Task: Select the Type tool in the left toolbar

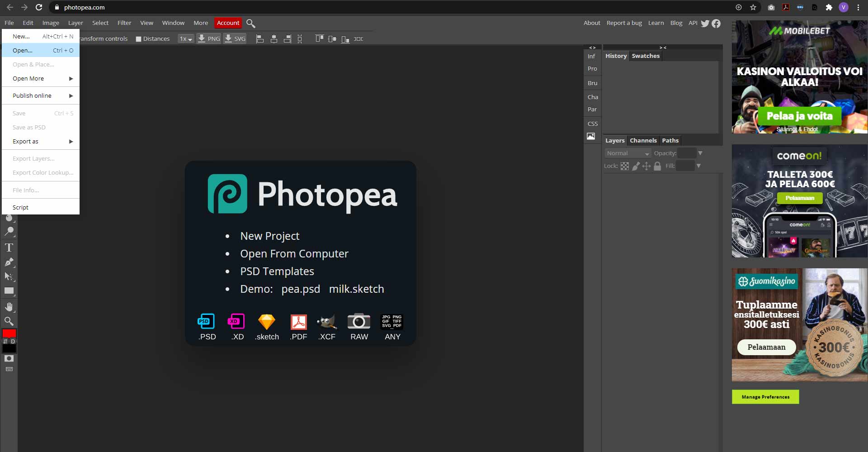Action: [9, 247]
